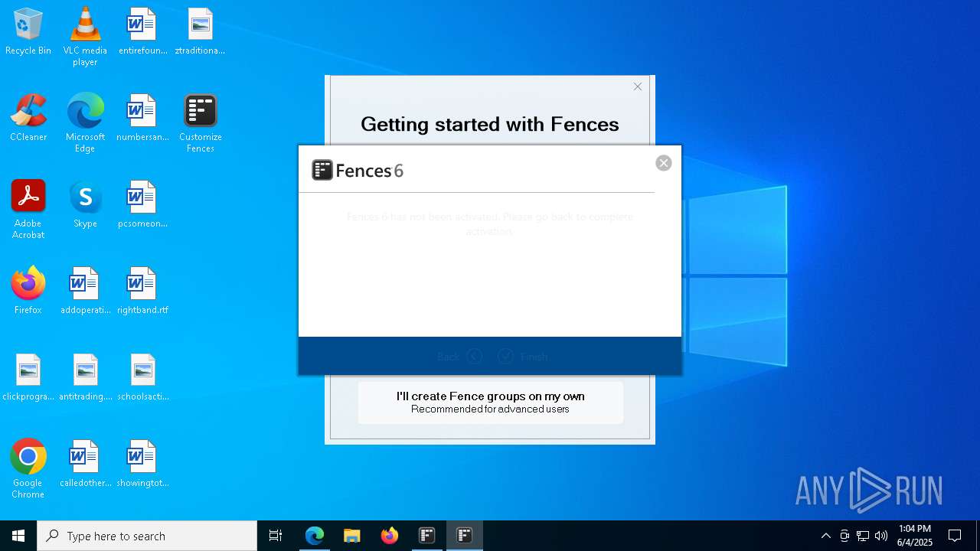Open the Windows Start menu

pyautogui.click(x=18, y=536)
